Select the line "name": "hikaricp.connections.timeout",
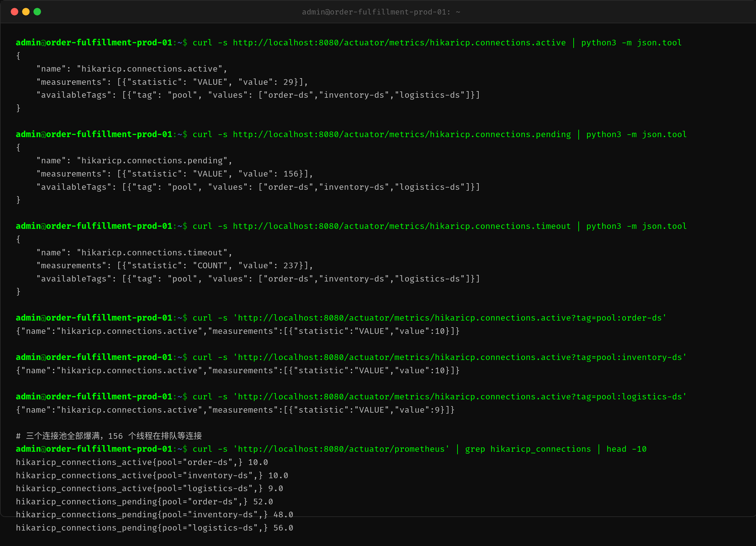The image size is (756, 546). point(134,253)
